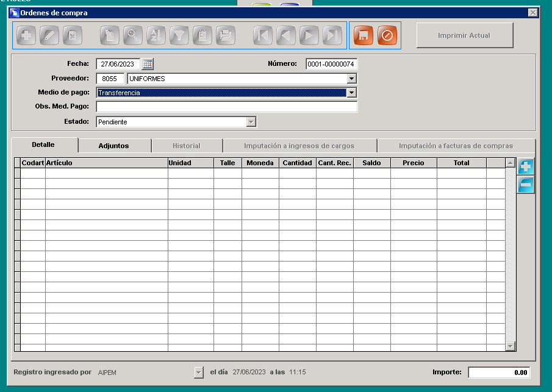Image resolution: width=552 pixels, height=392 pixels.
Task: Close the Ordenes de compra window
Action: click(533, 13)
